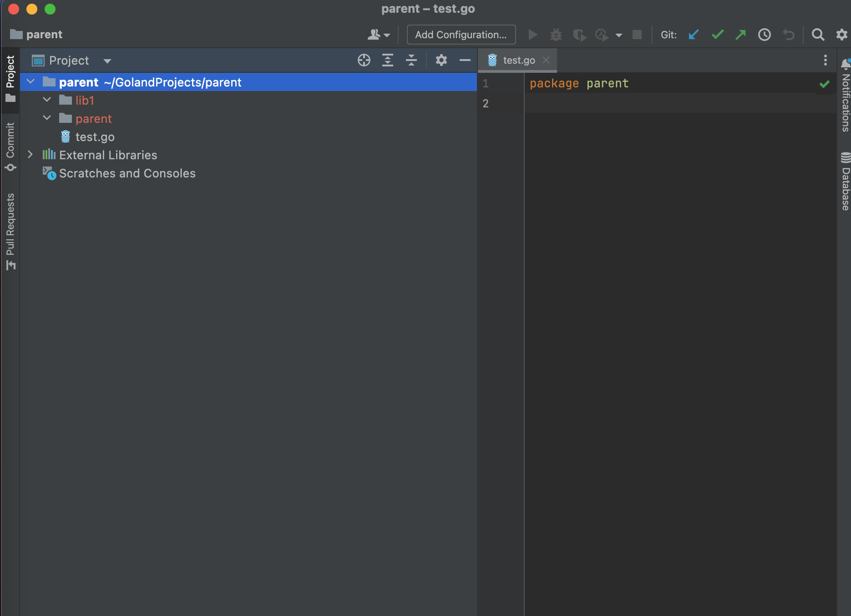
Task: Click Add Configuration button
Action: coord(461,35)
